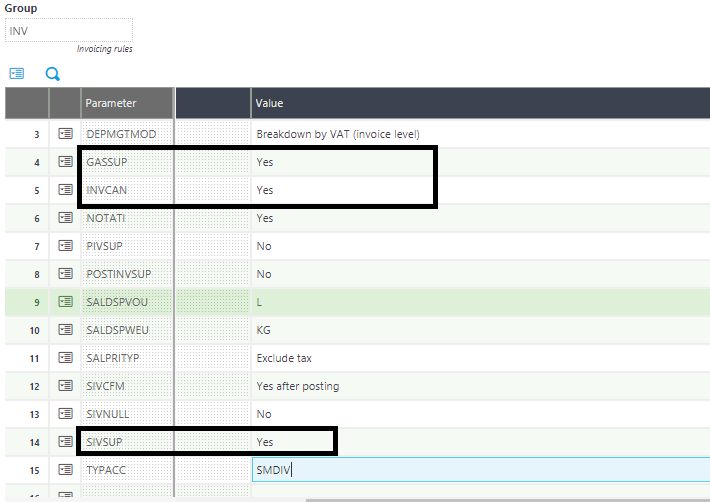Click the Value column header
710x502 pixels.
click(480, 103)
